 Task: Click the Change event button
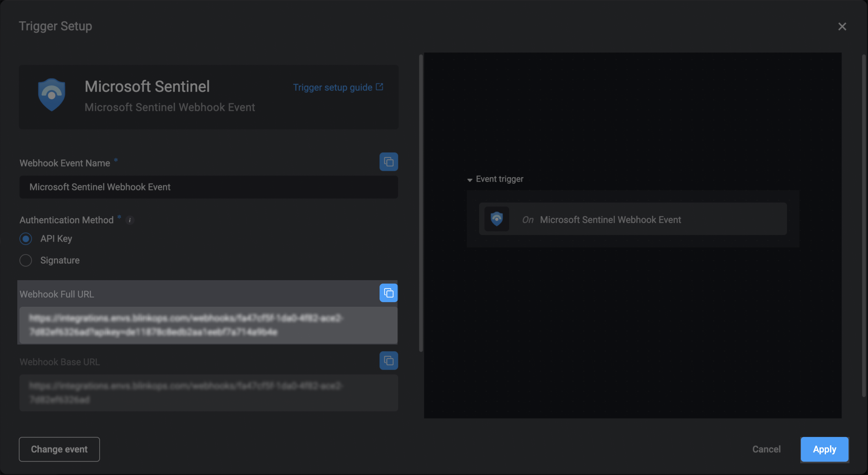59,449
